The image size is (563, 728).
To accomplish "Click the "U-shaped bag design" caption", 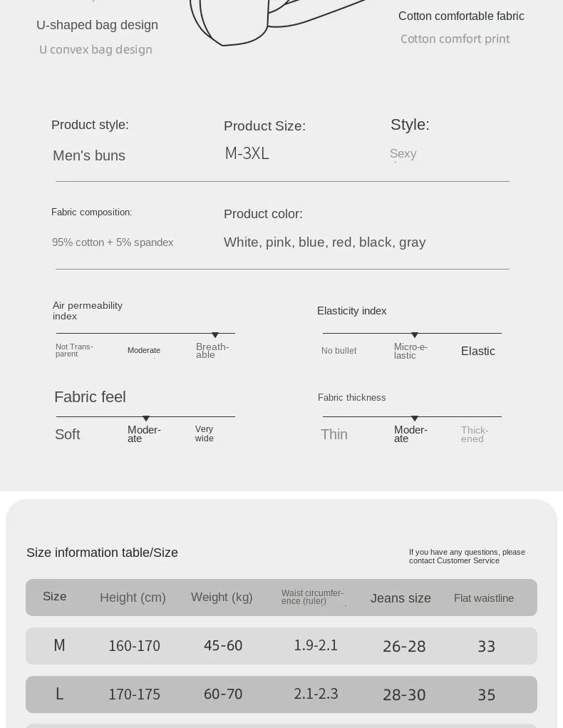I will click(97, 25).
